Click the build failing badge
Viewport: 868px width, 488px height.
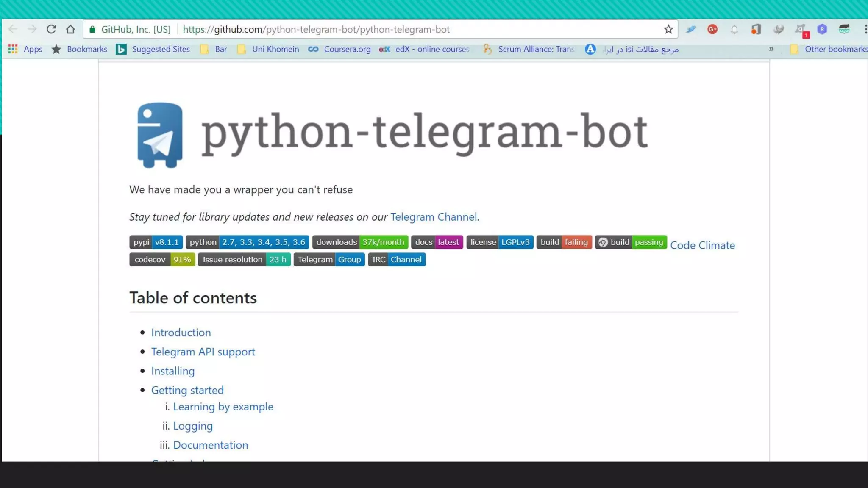coord(564,242)
